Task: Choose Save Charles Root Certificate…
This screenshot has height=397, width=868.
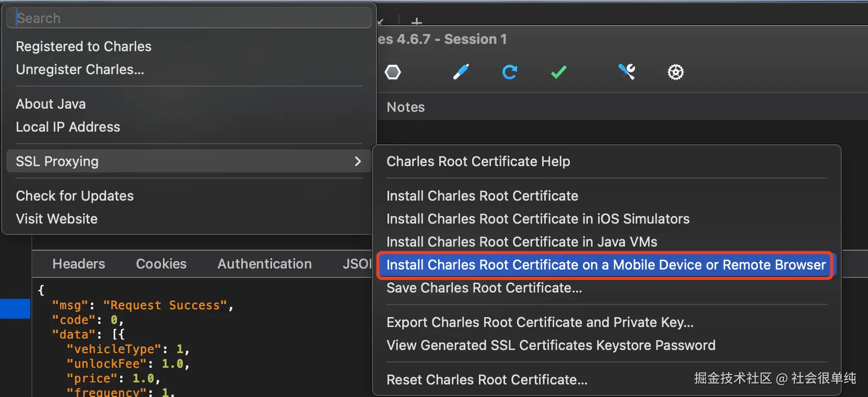Action: click(x=484, y=288)
